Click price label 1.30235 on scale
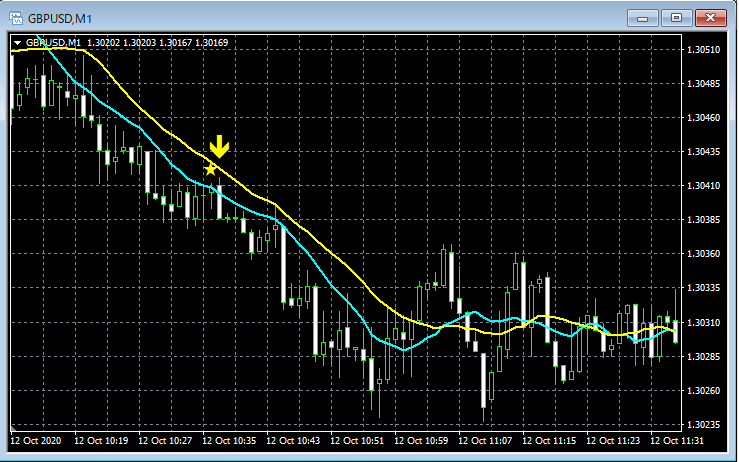Screen dimensions: 739x462 pos(704,425)
